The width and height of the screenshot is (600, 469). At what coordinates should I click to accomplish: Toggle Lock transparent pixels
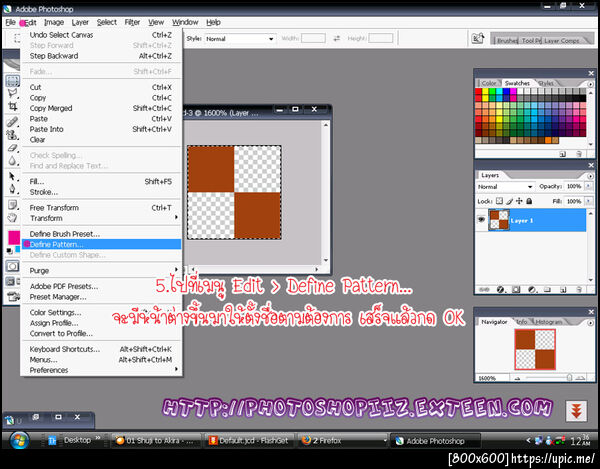point(499,201)
